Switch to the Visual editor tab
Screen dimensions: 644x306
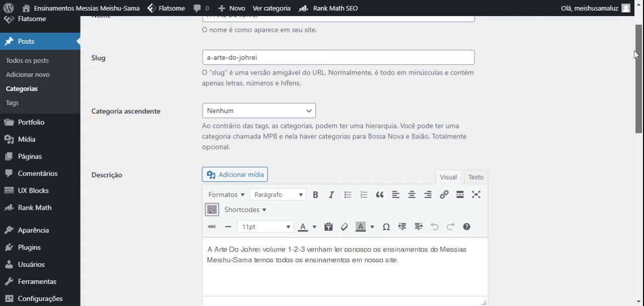pos(448,177)
